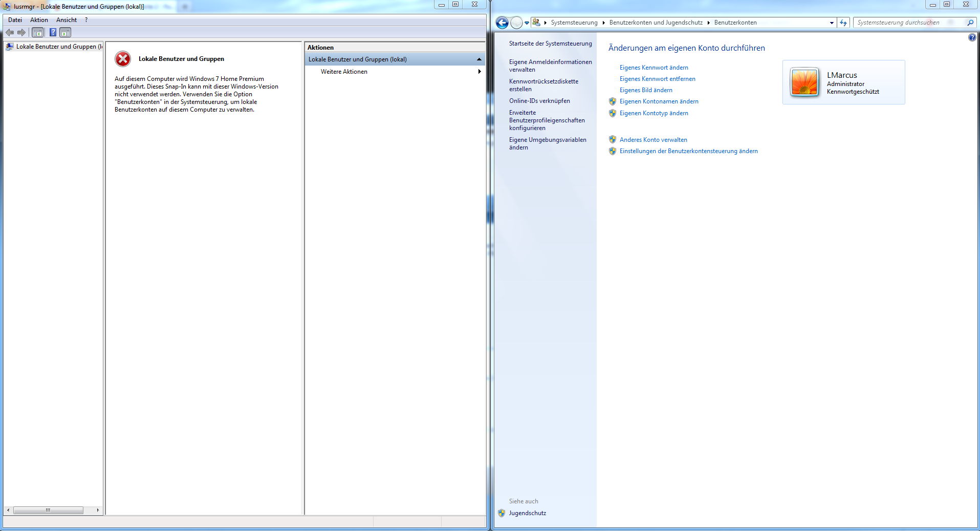Click Online-IDs verknüpfen link
This screenshot has width=980, height=531.
tap(539, 101)
